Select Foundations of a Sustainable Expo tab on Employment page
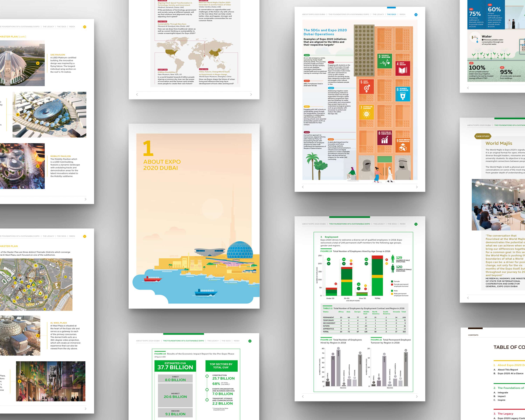Screen dimensions: 525x420 pyautogui.click(x=349, y=224)
